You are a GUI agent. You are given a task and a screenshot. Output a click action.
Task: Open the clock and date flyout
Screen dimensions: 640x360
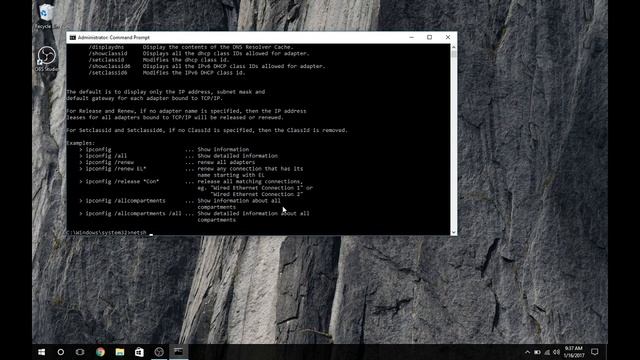pyautogui.click(x=573, y=352)
